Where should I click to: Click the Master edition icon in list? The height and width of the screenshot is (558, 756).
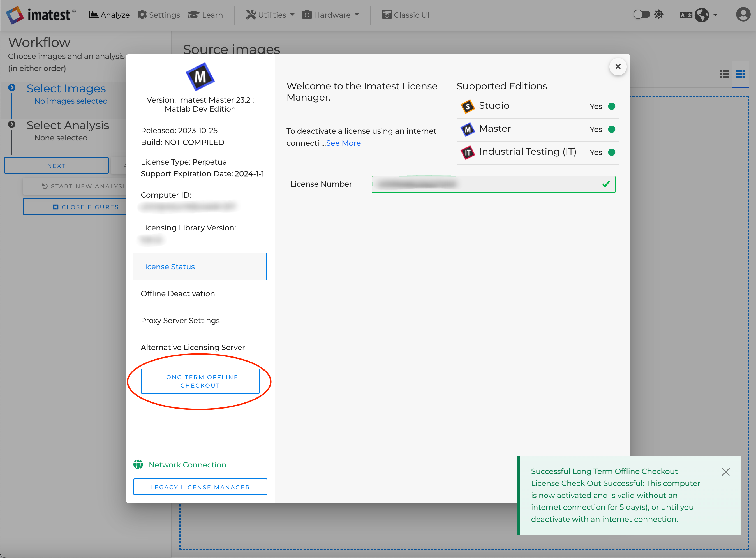coord(468,129)
